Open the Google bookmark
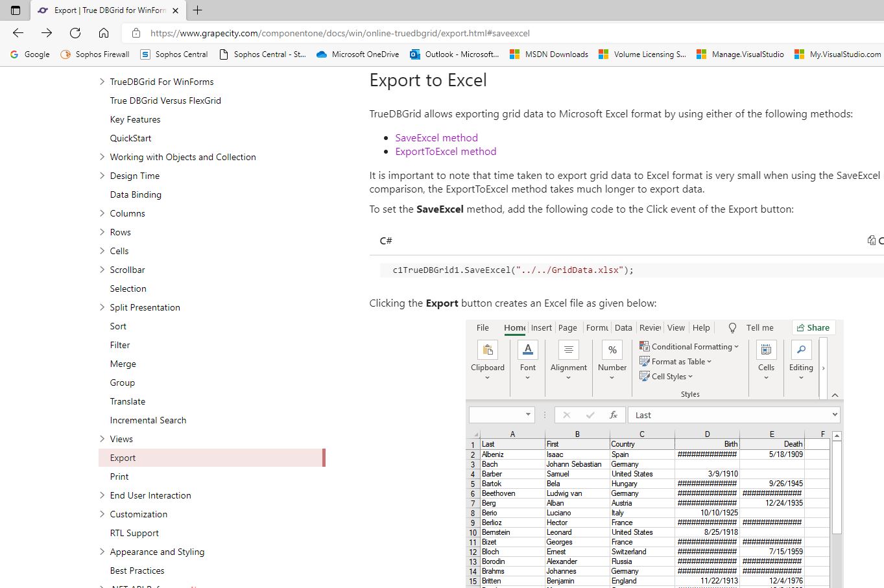The width and height of the screenshot is (884, 588). [30, 54]
